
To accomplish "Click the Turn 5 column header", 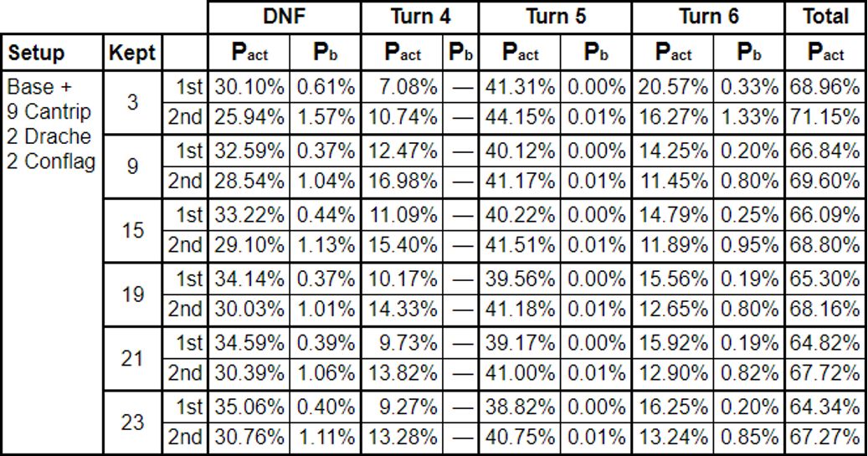I will pyautogui.click(x=555, y=18).
